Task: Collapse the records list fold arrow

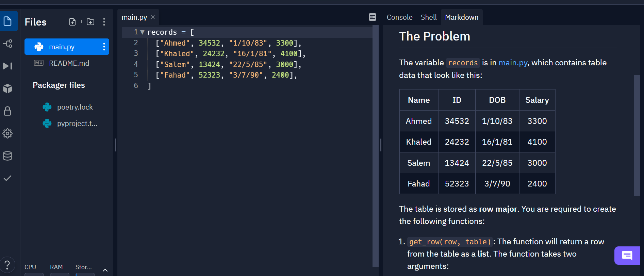Action: pyautogui.click(x=142, y=32)
